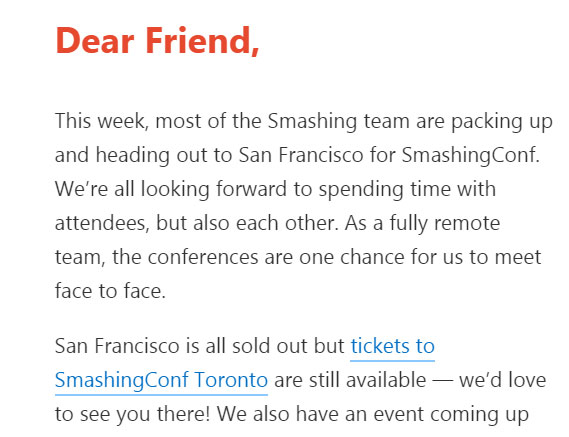Click the line 'team, the conferences are'

[x=298, y=257]
